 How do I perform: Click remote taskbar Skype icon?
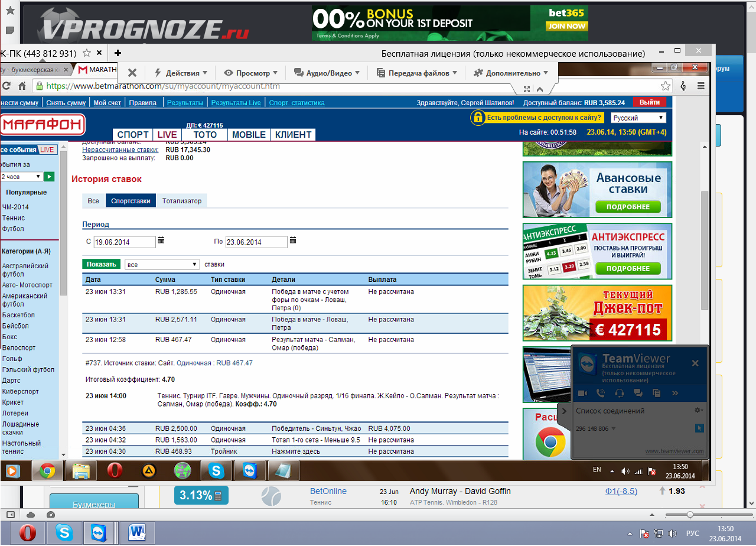click(x=217, y=471)
